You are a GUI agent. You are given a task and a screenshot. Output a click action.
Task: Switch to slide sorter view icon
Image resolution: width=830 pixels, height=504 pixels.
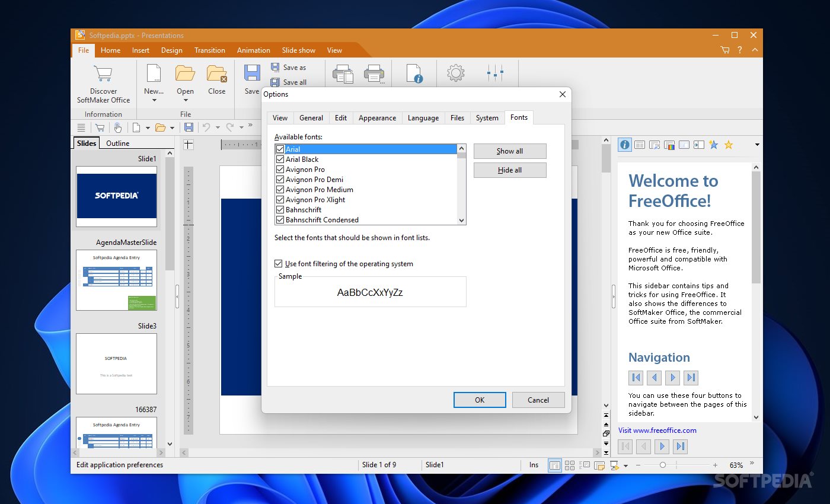point(570,465)
